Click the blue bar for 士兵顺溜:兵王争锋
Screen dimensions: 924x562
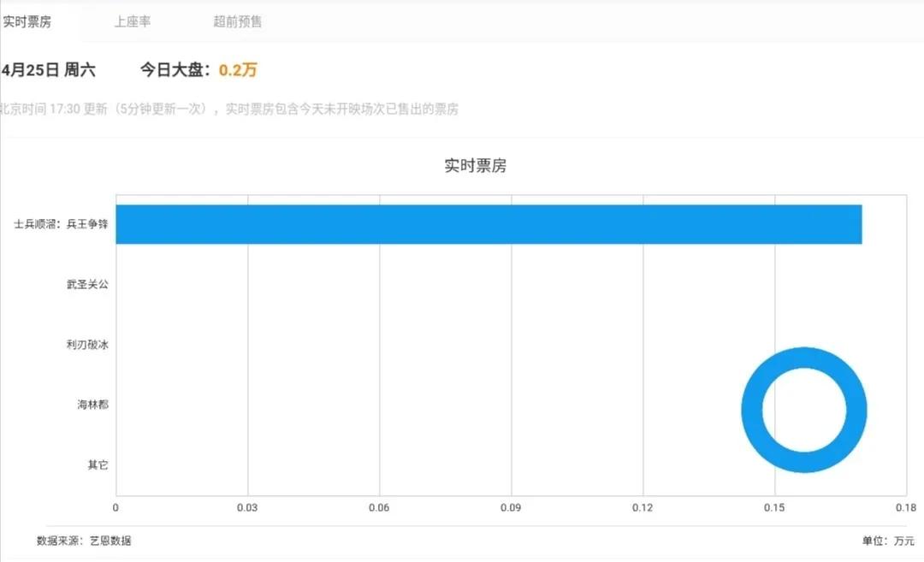[x=489, y=224]
